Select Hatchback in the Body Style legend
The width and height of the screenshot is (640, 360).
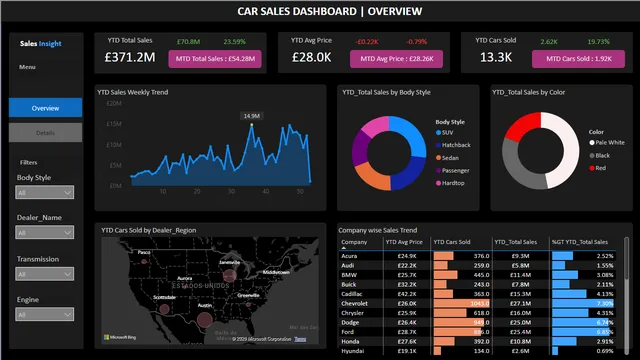453,145
